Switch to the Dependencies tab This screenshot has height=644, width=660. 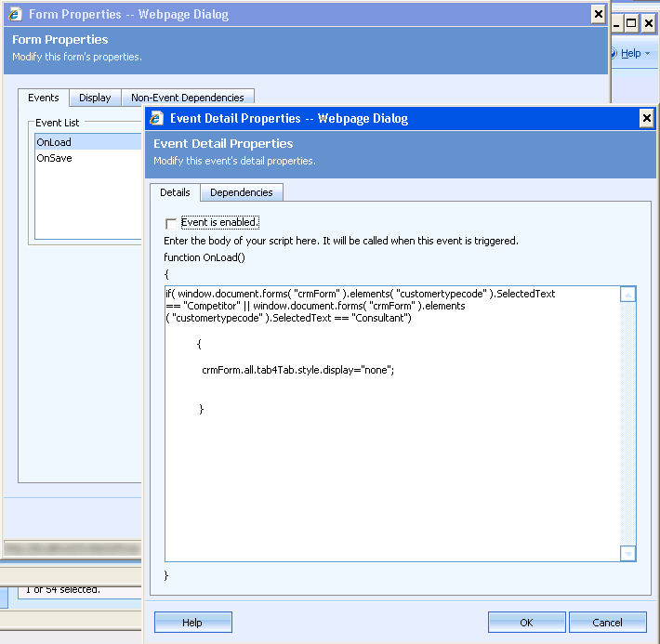tap(242, 192)
